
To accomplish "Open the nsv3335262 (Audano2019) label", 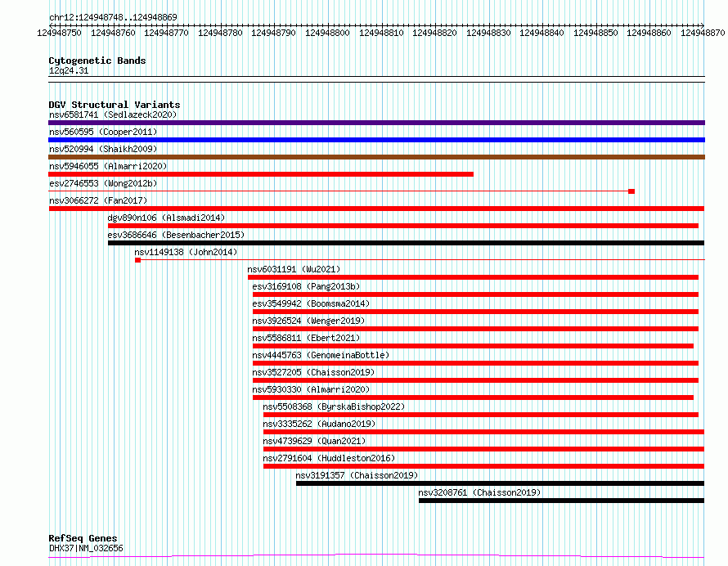I will (320, 424).
